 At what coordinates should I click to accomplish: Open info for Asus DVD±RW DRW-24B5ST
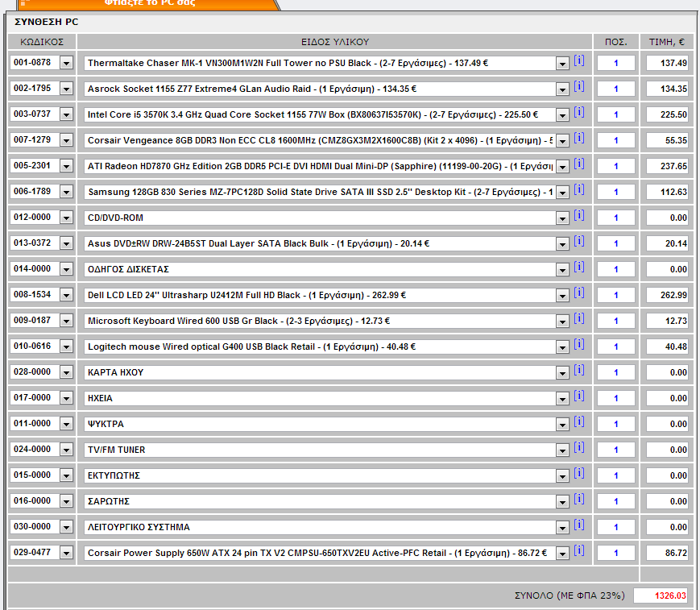tap(579, 241)
